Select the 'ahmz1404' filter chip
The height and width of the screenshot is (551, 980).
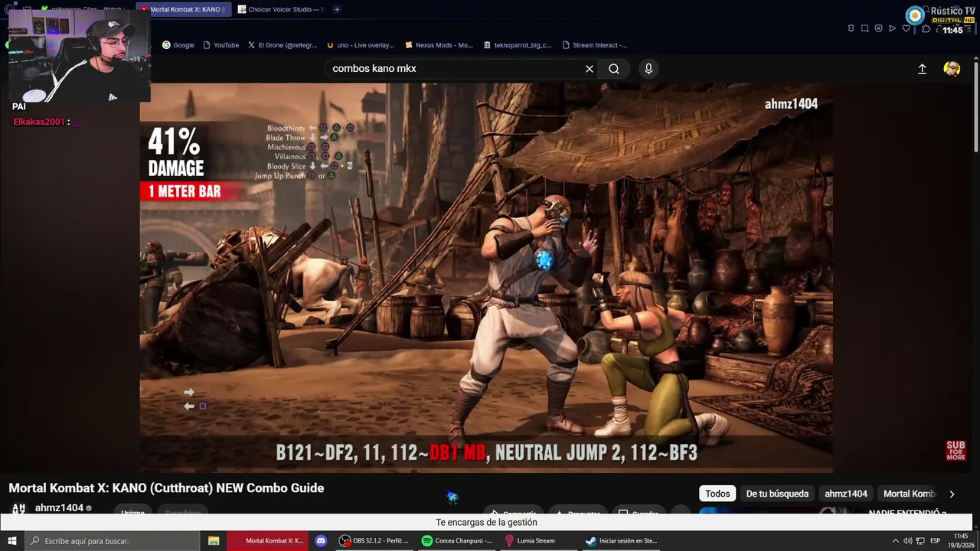846,494
